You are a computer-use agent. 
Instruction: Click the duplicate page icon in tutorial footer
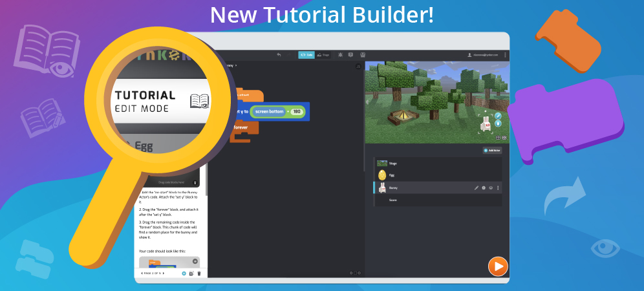(x=191, y=274)
